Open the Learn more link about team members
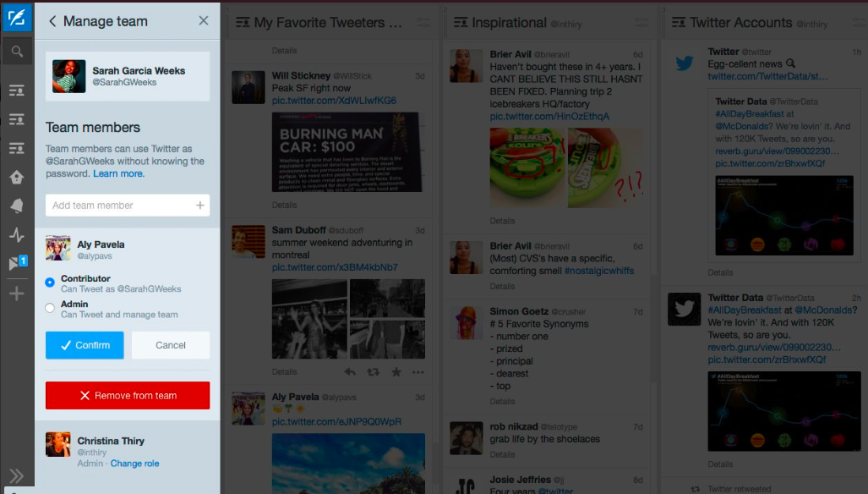 [x=118, y=173]
